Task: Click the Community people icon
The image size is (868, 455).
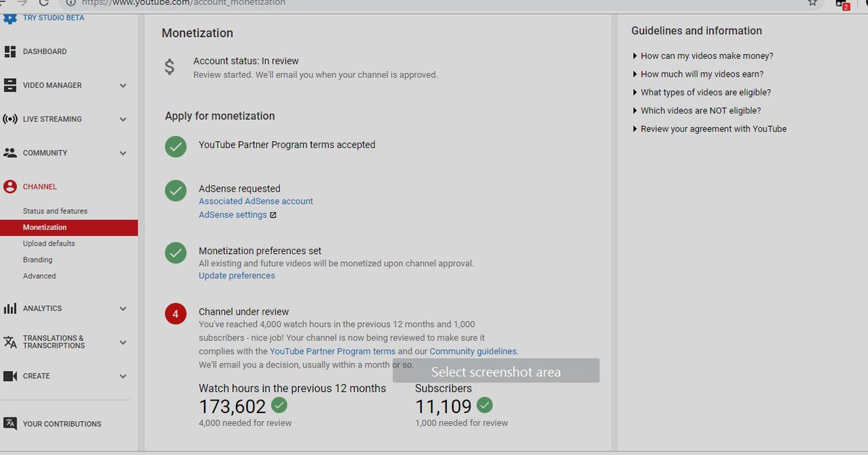Action: point(10,153)
